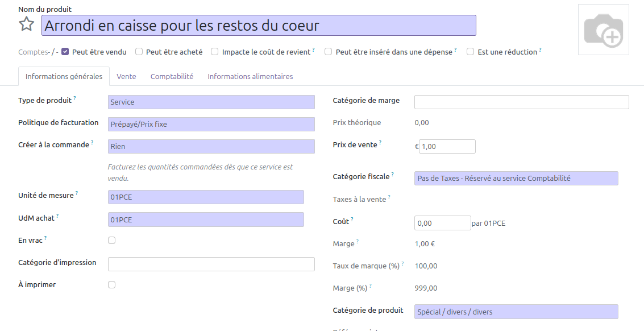The height and width of the screenshot is (331, 644).
Task: Open Informations alimentaires tab
Action: (x=250, y=76)
